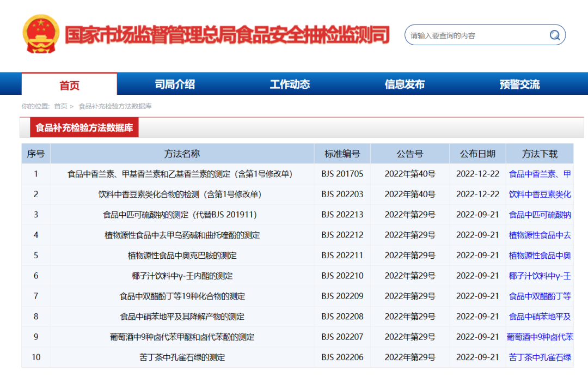Screen dimensions: 588x377
Task: Open the 司局介绍 menu item
Action: (175, 84)
